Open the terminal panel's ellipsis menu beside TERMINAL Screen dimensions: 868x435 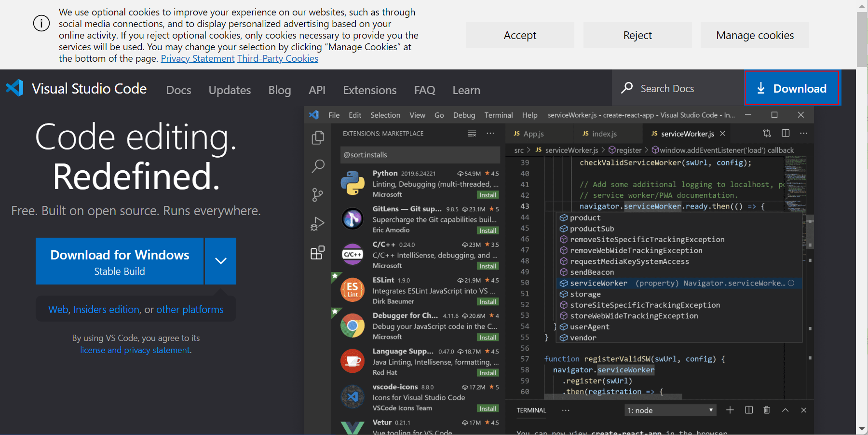pos(566,410)
